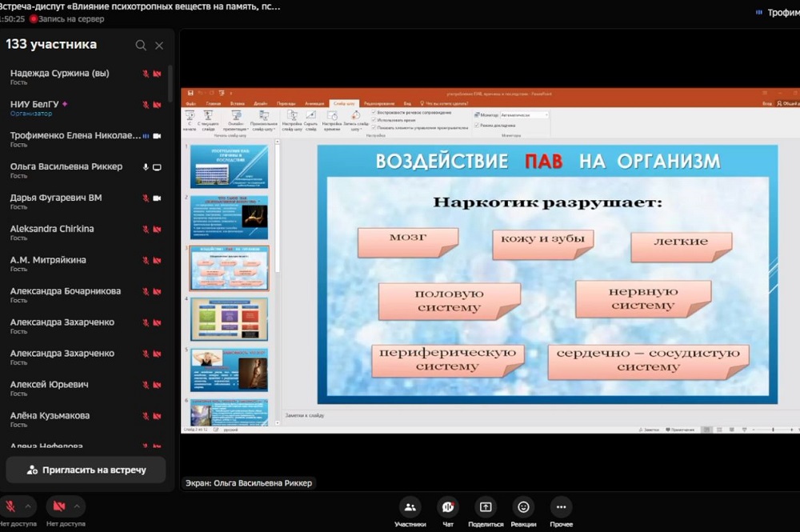The image size is (800, 532).
Task: Click the red recording indicator icon
Action: click(x=34, y=19)
